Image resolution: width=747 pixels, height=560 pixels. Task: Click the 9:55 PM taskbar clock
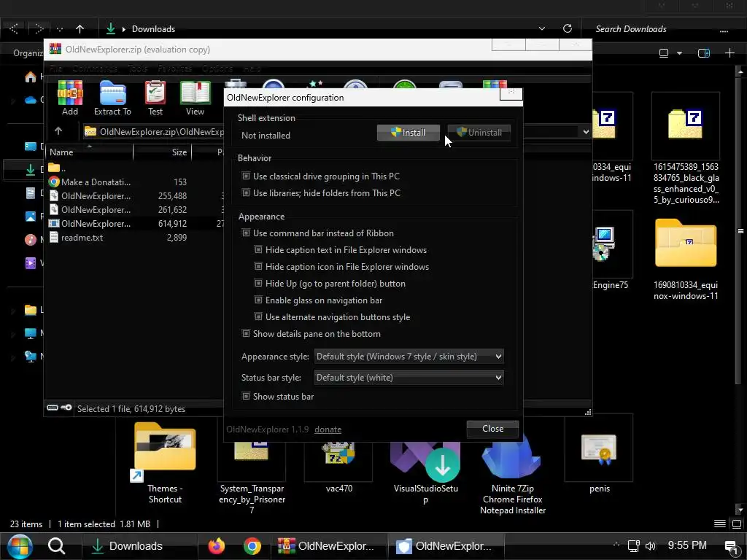(x=687, y=545)
